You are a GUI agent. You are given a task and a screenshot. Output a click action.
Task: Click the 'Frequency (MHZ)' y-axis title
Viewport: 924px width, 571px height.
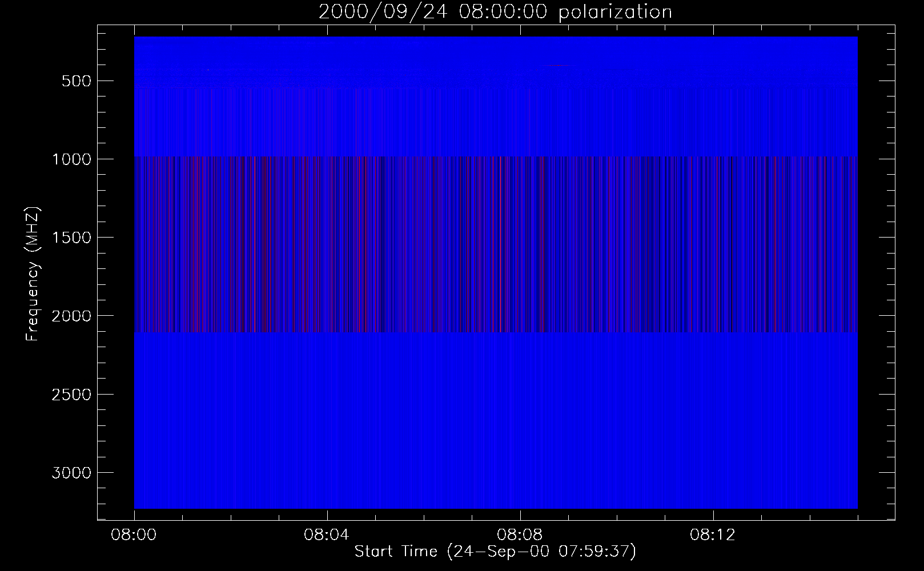tap(33, 273)
